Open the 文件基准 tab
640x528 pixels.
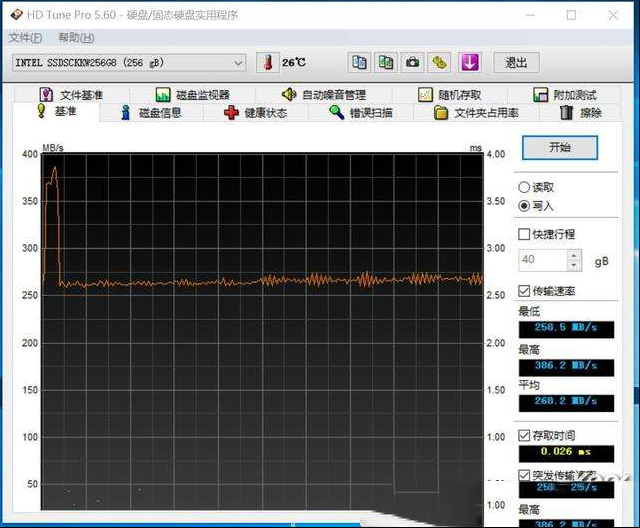click(x=71, y=95)
